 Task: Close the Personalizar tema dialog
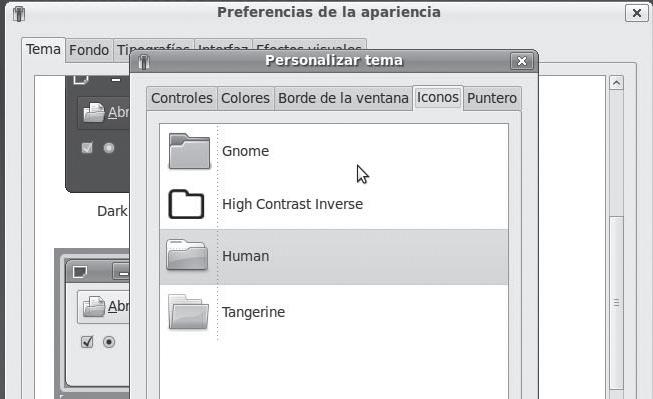[522, 62]
